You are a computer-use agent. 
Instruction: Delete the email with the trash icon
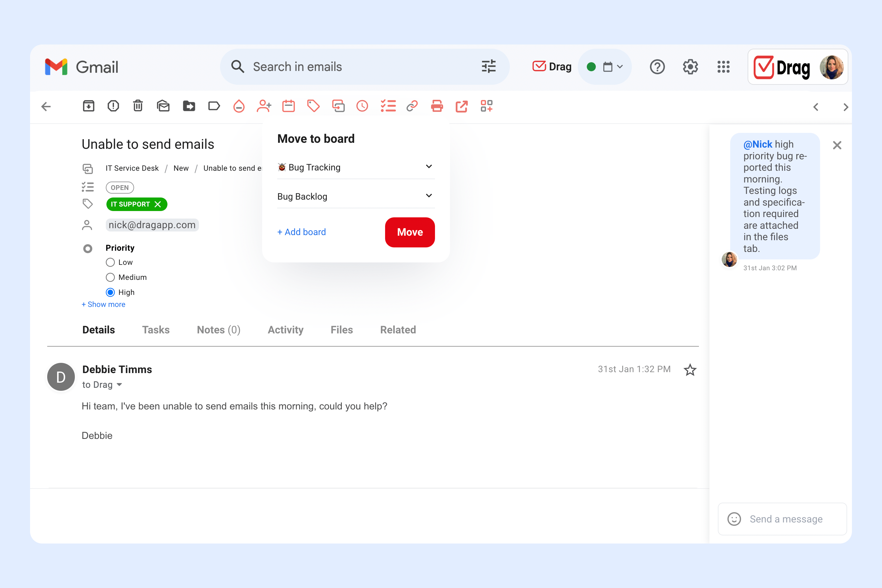[x=138, y=106]
